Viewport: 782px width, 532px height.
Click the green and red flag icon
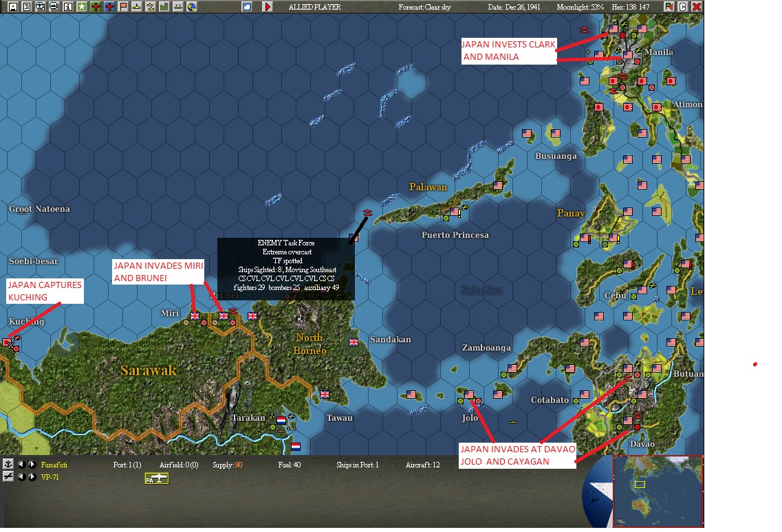[669, 6]
